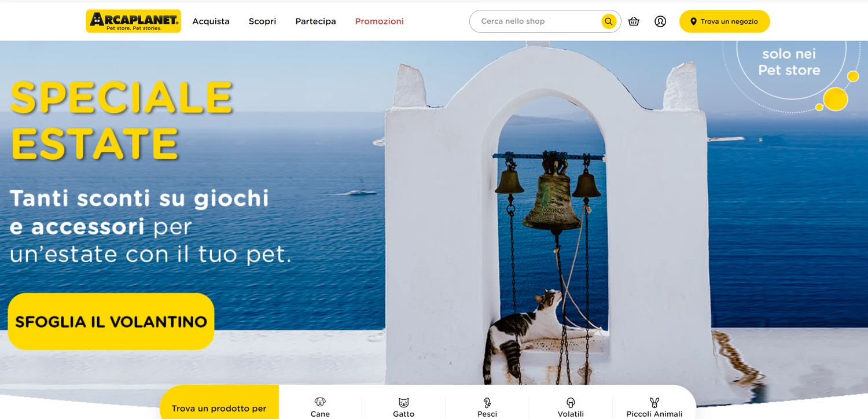Image resolution: width=868 pixels, height=419 pixels.
Task: Go to Promozioni
Action: point(379,21)
